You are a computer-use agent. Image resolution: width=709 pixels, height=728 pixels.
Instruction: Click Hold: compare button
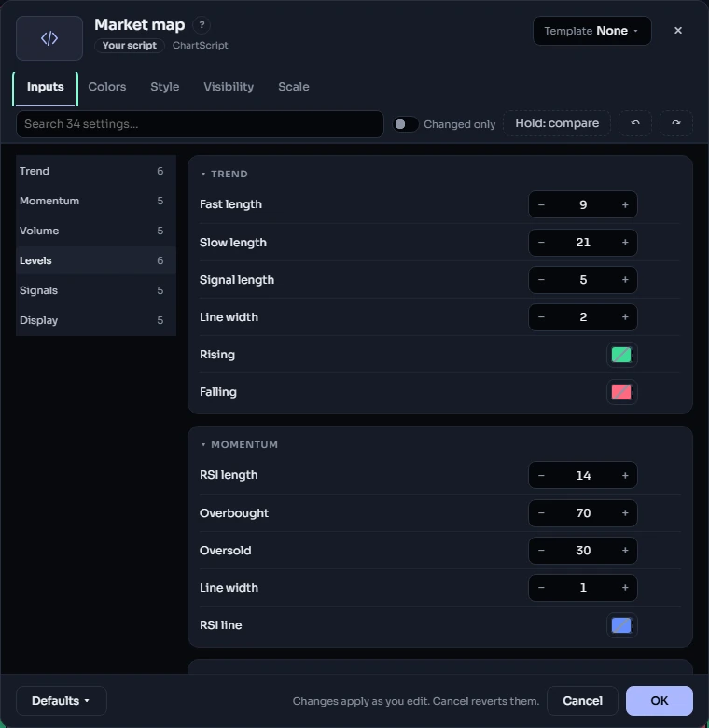[557, 123]
